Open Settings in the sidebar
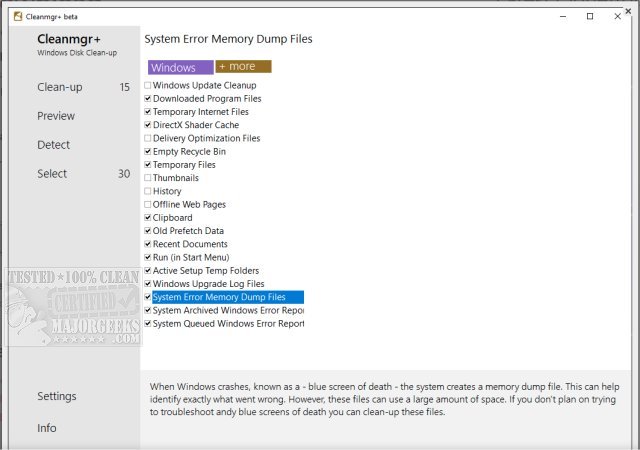640x450 pixels. click(x=57, y=396)
